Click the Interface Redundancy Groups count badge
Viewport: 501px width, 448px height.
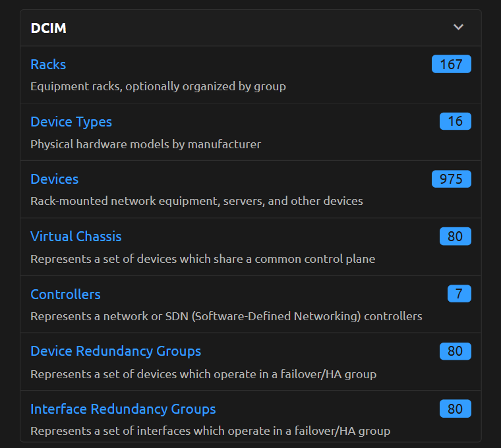coord(455,409)
